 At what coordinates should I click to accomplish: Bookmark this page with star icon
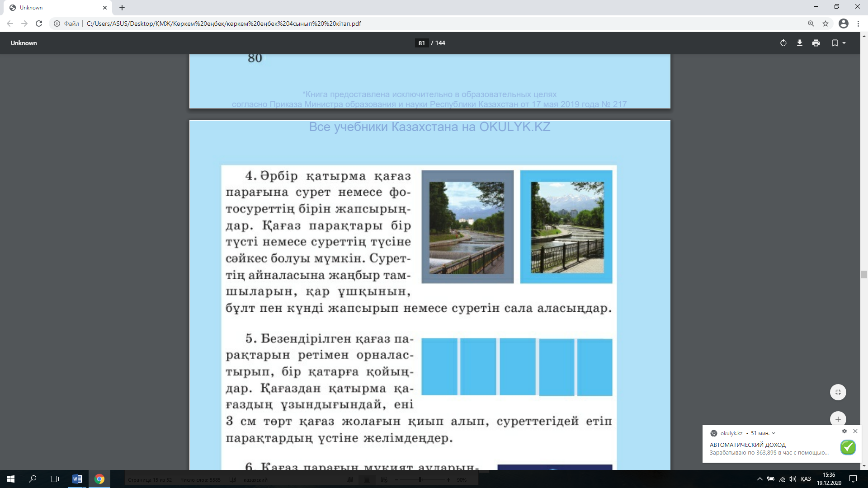coord(826,23)
